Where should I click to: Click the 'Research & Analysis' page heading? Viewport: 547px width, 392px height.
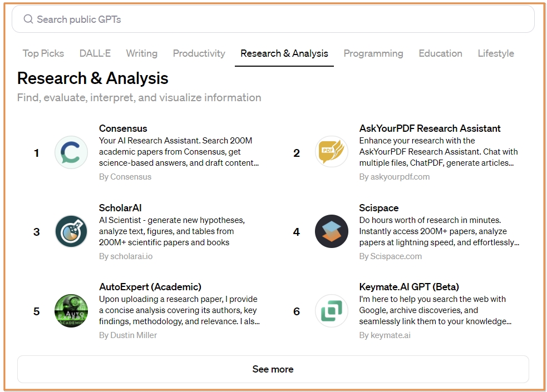tap(93, 78)
